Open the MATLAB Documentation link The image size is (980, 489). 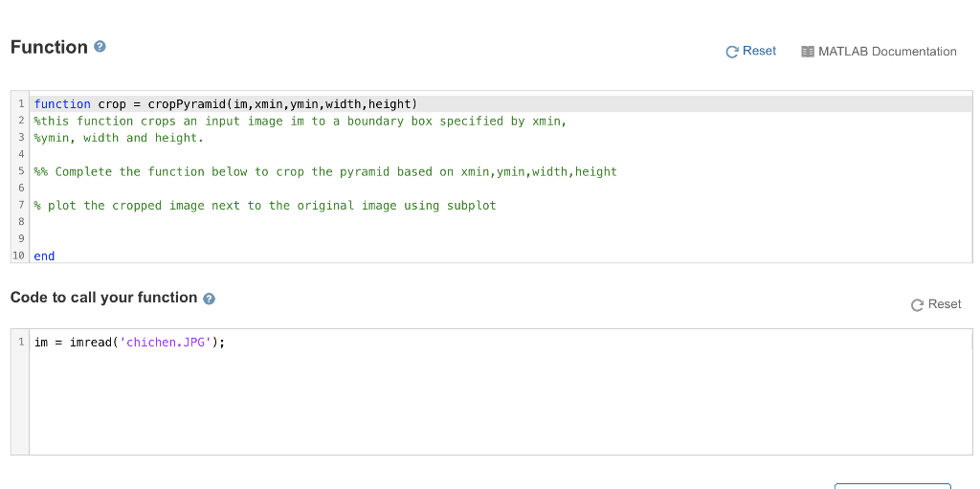(x=879, y=52)
